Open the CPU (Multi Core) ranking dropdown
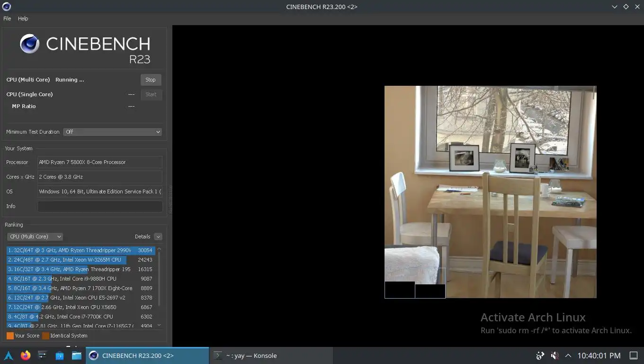644x364 pixels. (35, 237)
